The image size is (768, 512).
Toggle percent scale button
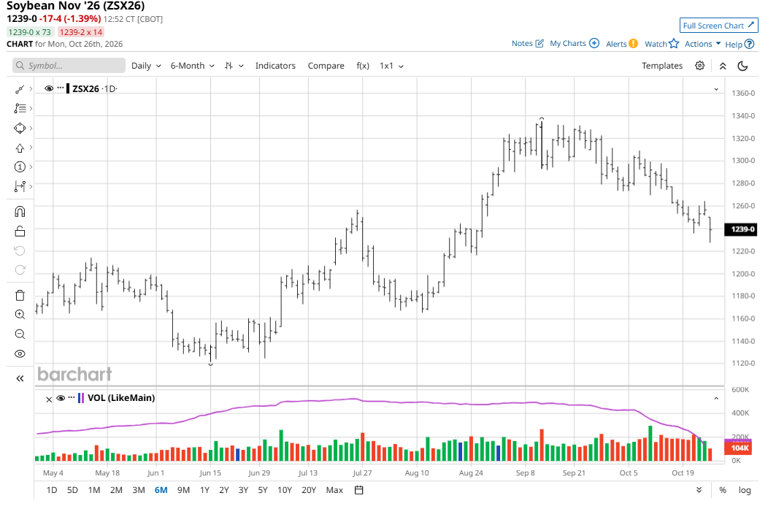(722, 490)
